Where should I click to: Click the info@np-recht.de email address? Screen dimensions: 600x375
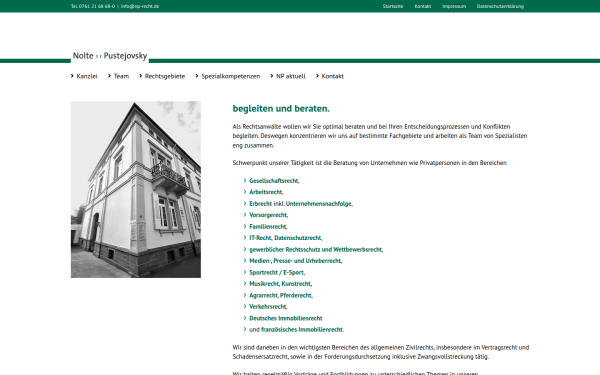[x=140, y=6]
